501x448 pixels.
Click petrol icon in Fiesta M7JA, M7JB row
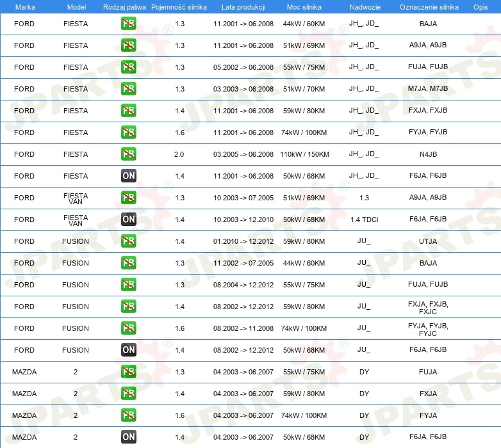click(x=128, y=89)
